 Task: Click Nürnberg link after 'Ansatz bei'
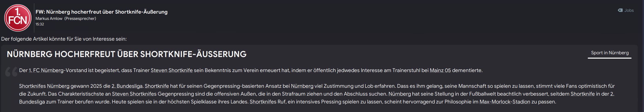302,86
